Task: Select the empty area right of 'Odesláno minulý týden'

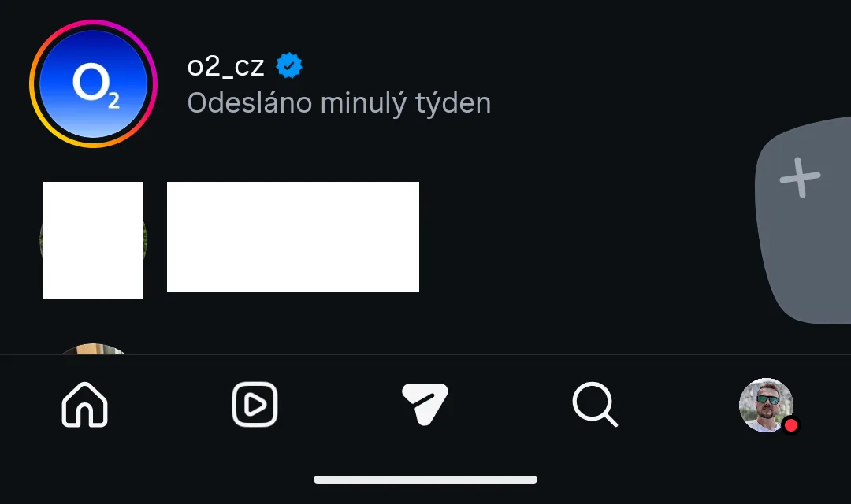Action: pyautogui.click(x=619, y=103)
